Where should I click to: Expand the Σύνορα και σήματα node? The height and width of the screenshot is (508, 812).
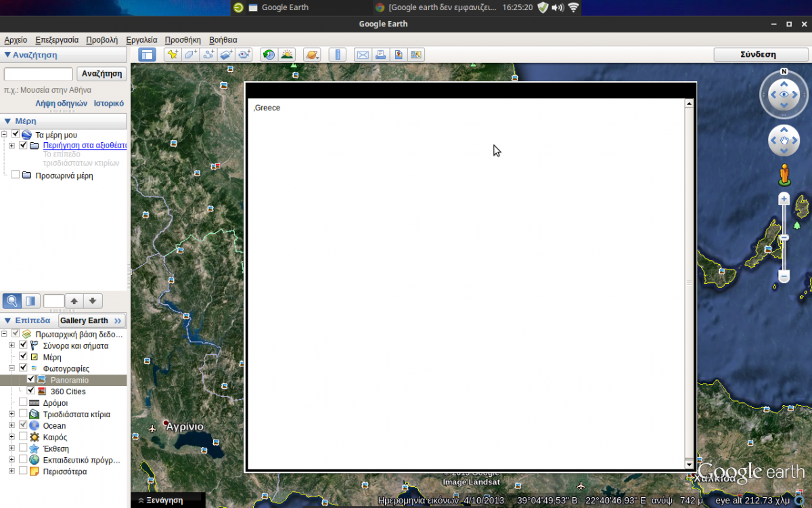coord(12,345)
